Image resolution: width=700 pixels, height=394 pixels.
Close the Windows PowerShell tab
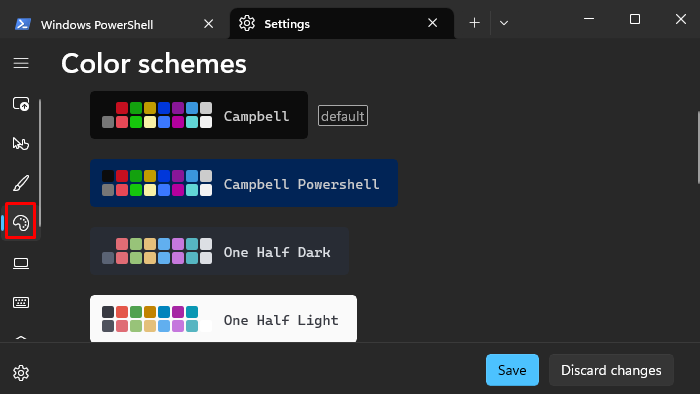pos(208,24)
